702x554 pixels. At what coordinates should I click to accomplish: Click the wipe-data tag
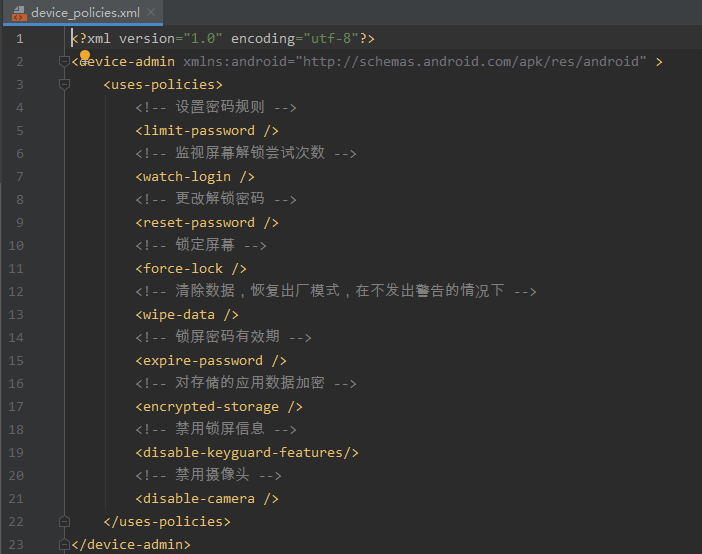click(187, 315)
